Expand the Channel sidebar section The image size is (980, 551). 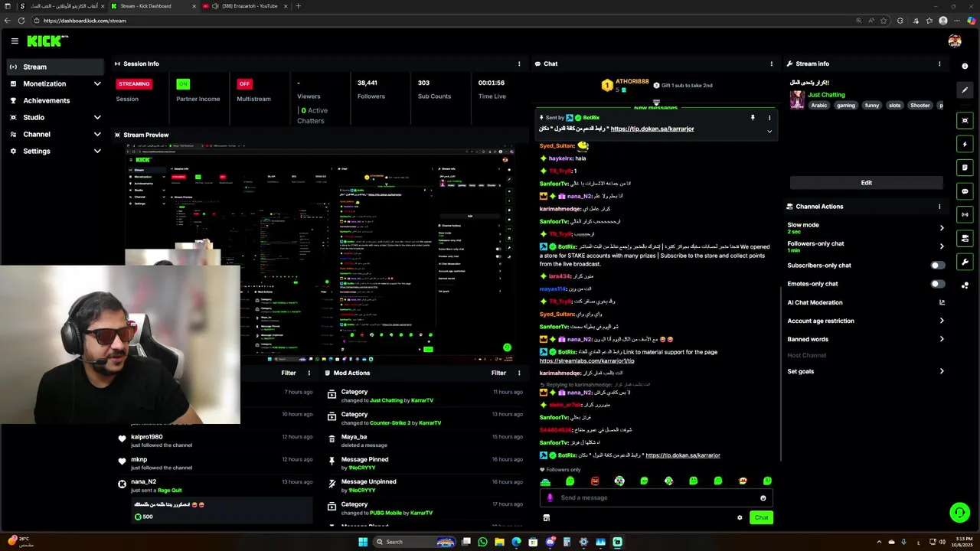pos(55,134)
